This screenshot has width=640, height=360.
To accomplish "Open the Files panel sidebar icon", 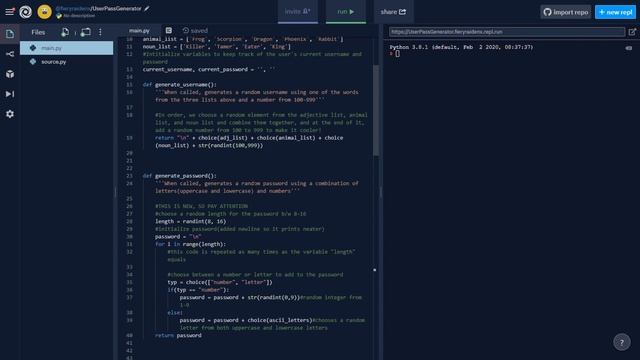I will [x=10, y=33].
